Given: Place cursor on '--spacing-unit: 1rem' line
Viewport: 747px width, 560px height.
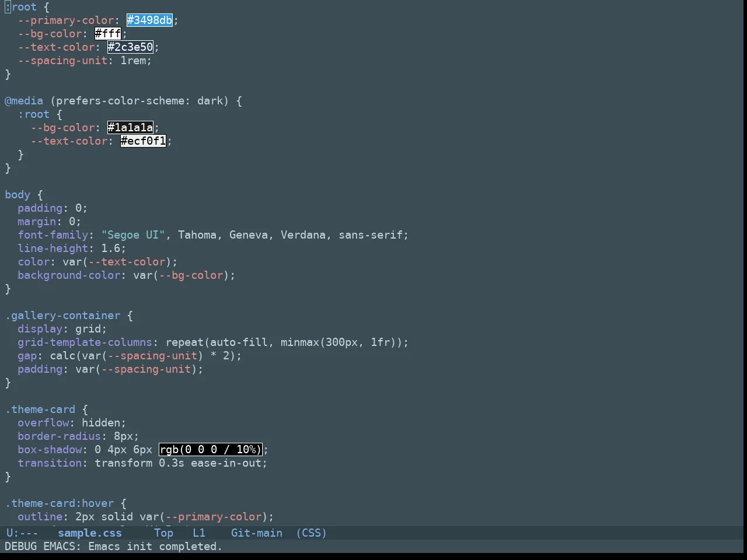Looking at the screenshot, I should (x=85, y=61).
